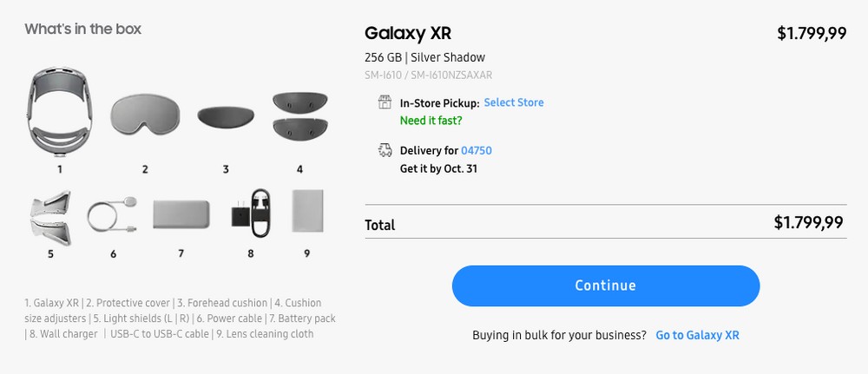Click the Galaxy XR headset image
The width and height of the screenshot is (868, 374).
pyautogui.click(x=60, y=111)
